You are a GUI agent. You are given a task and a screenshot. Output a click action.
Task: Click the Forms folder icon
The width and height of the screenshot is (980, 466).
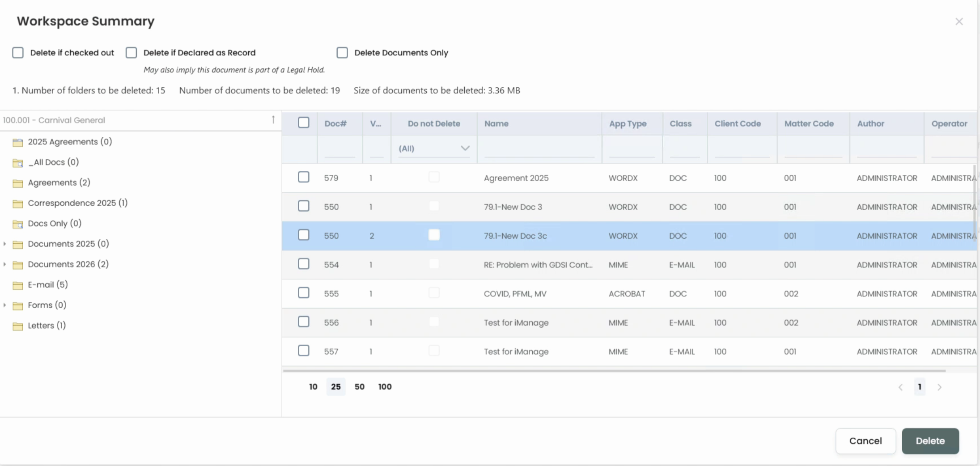(18, 306)
